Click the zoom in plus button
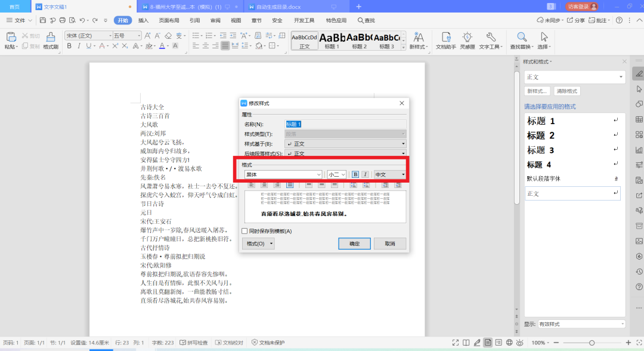The width and height of the screenshot is (644, 351). (x=628, y=343)
